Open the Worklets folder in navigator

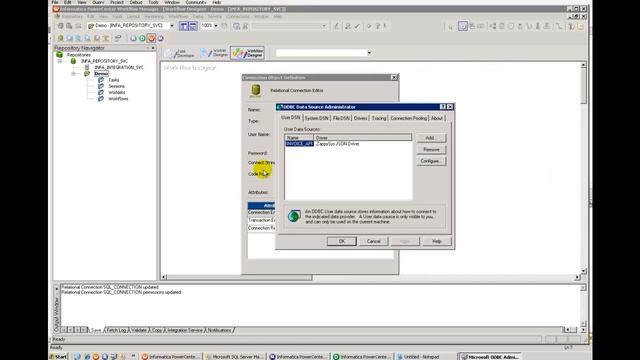[x=116, y=92]
